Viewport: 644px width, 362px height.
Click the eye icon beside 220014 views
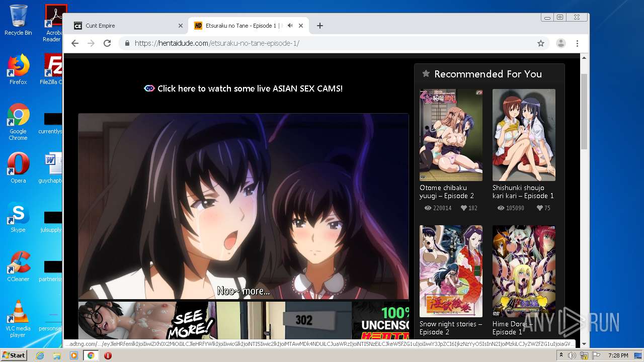[x=428, y=208]
